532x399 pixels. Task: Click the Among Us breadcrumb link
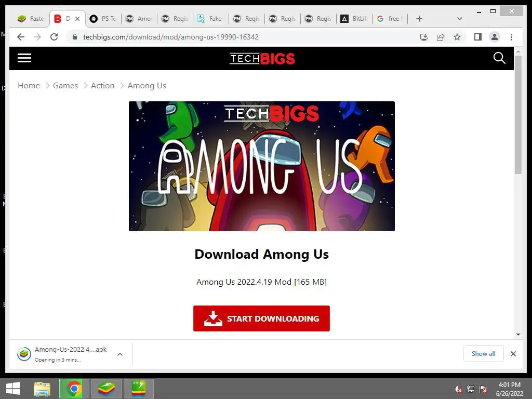click(147, 86)
